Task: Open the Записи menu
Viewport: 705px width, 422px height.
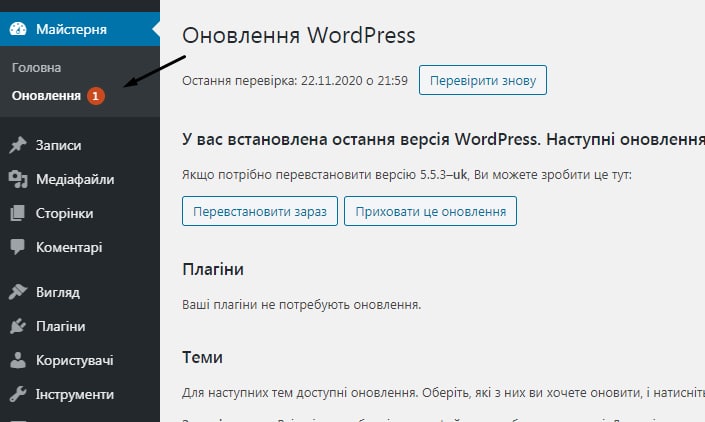Action: (x=80, y=145)
